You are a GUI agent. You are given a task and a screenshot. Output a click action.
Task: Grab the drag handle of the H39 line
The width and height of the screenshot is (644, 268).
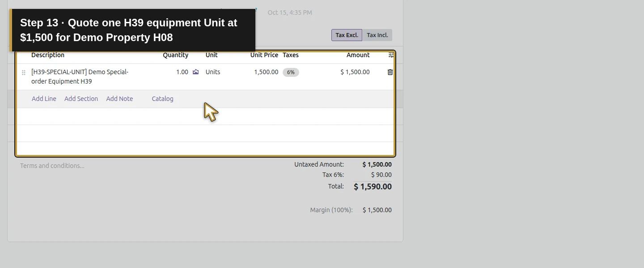click(24, 72)
